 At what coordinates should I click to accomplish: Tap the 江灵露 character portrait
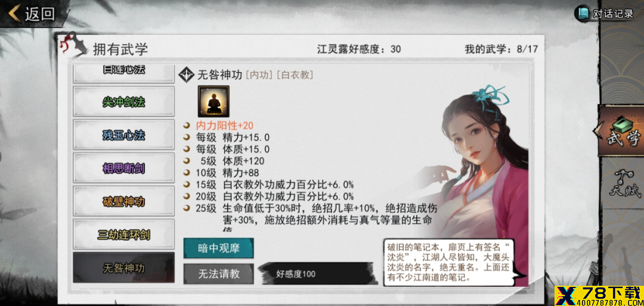tap(481, 164)
